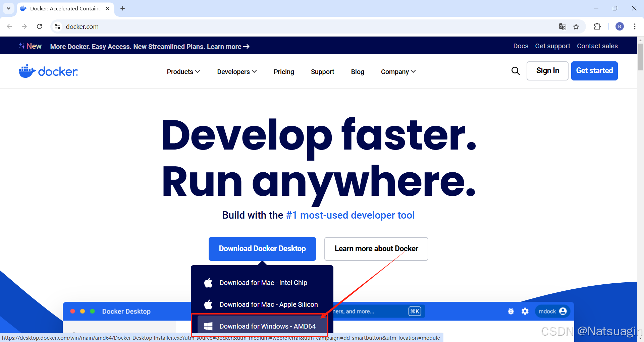Choose Download for Mac - Apple Silicon
Screen dimensions: 644x342
pos(262,304)
